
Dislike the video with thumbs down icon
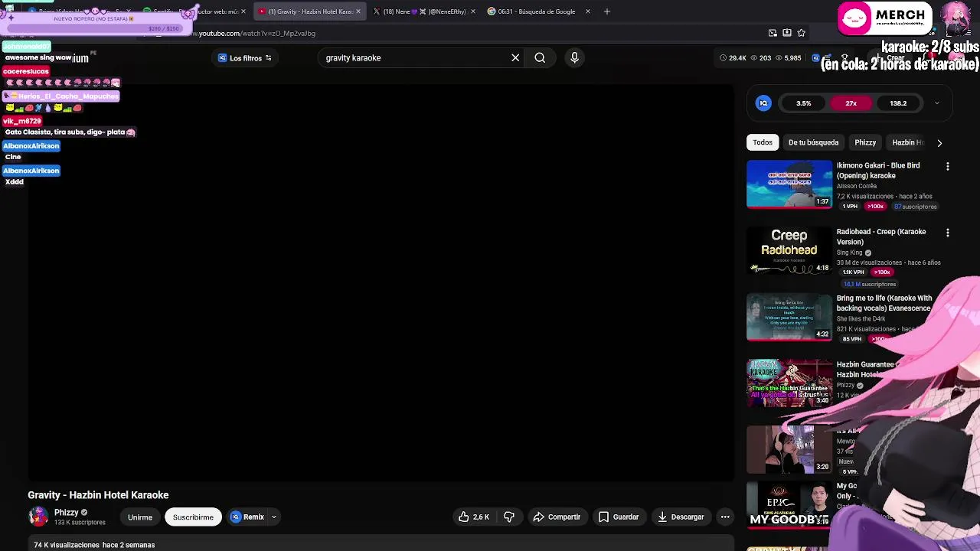click(509, 517)
